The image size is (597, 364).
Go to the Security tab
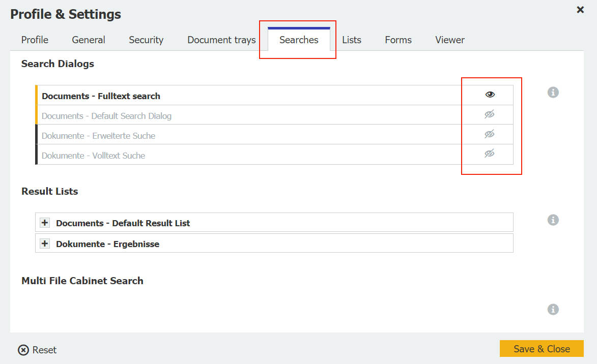146,40
